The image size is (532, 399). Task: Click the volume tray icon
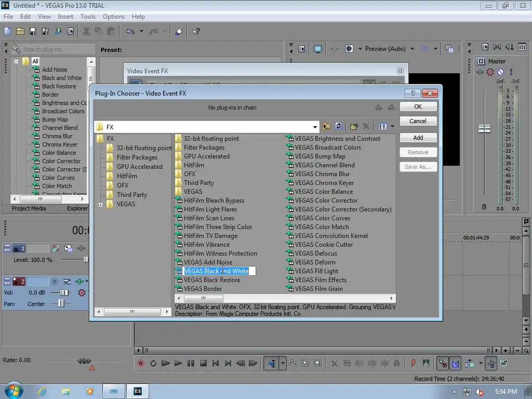pos(480,392)
